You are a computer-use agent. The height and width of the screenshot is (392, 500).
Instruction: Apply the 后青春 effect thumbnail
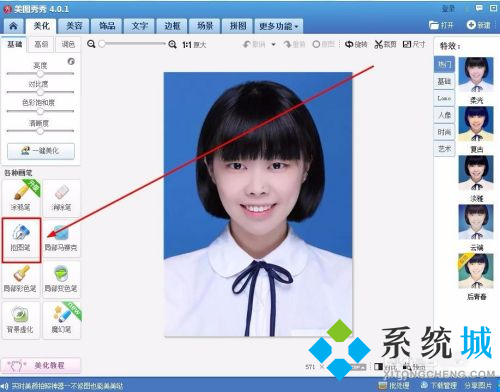point(476,271)
